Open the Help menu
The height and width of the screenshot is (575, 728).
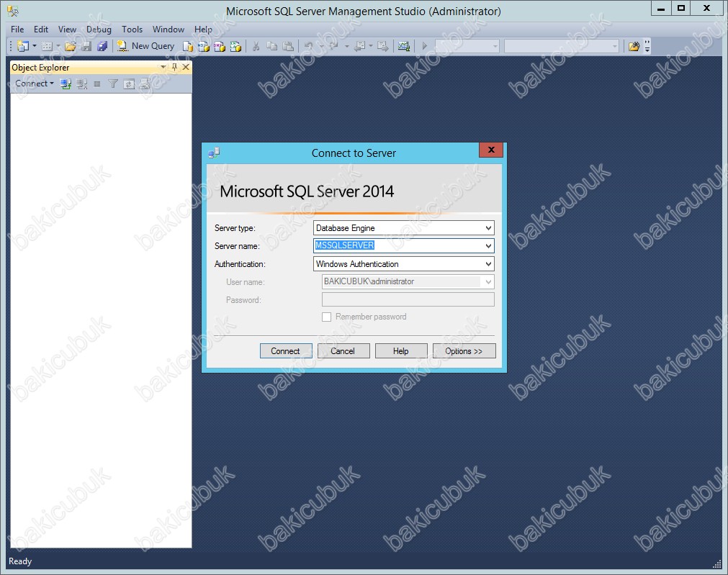tap(203, 30)
